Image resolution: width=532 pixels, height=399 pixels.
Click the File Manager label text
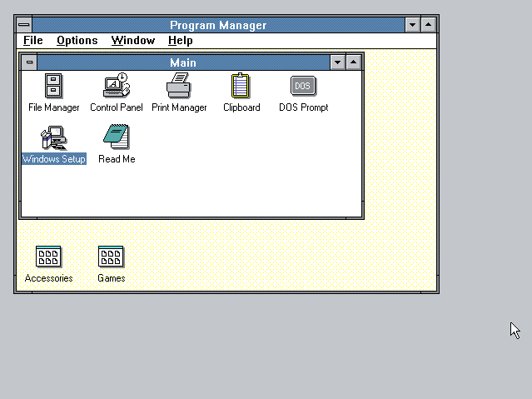53,107
